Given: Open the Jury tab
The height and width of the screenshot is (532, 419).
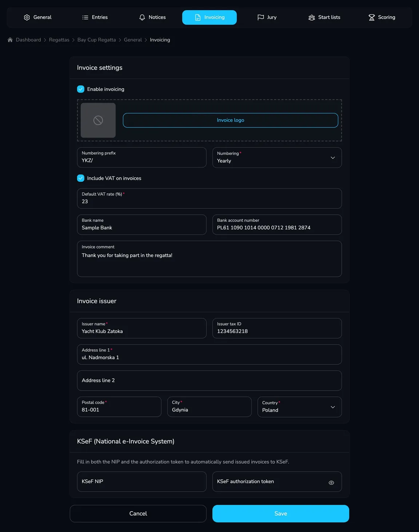Looking at the screenshot, I should click(267, 17).
